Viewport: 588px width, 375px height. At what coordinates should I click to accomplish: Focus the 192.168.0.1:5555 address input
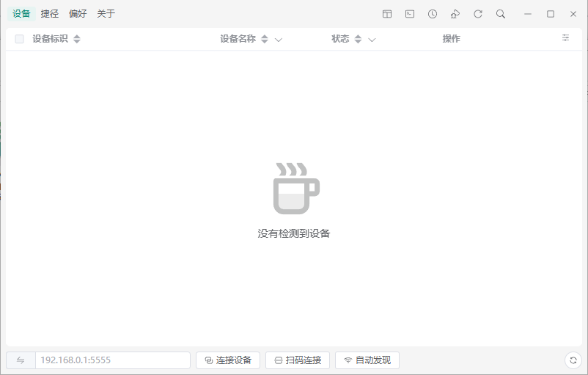click(112, 360)
